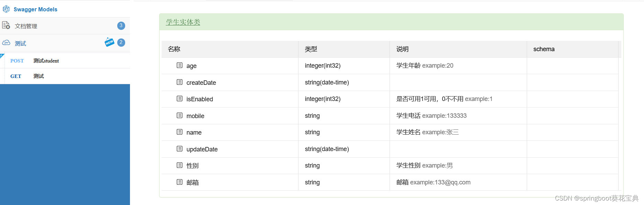
Task: Open the GET 测试 endpoint
Action: pyautogui.click(x=65, y=76)
